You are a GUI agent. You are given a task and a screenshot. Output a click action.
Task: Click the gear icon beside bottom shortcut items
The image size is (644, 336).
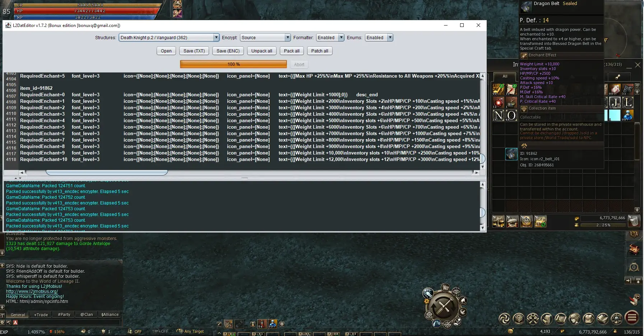(x=282, y=324)
